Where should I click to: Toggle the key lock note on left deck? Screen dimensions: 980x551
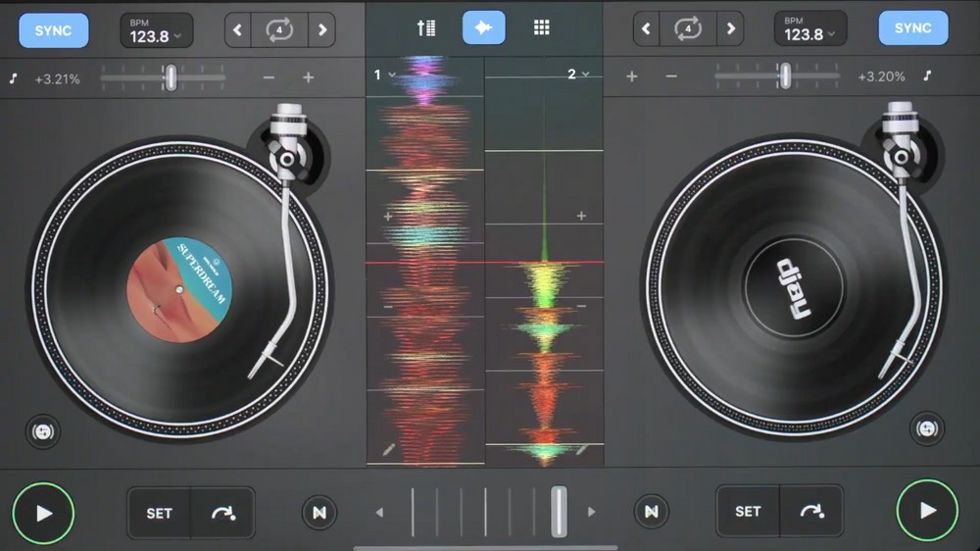point(13,78)
